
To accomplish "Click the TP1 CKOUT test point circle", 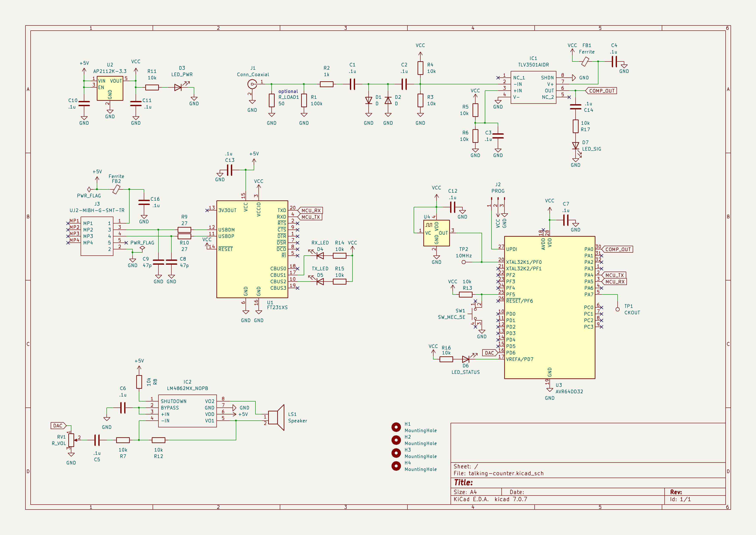I will pos(617,309).
